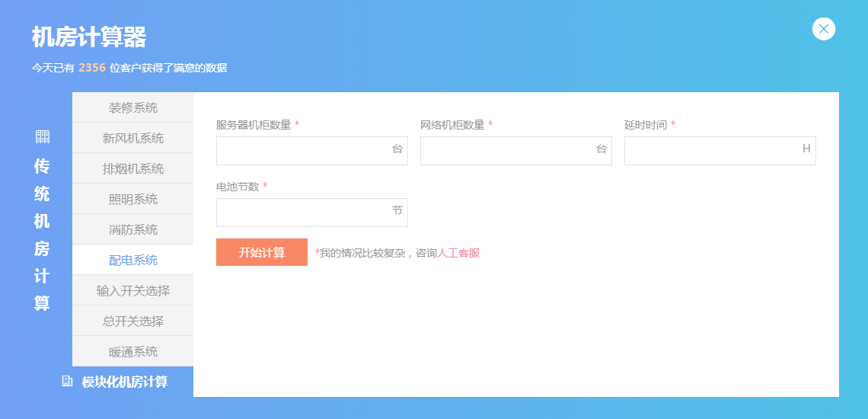Switch to 总开关选择 tab
The image size is (868, 419).
[132, 321]
